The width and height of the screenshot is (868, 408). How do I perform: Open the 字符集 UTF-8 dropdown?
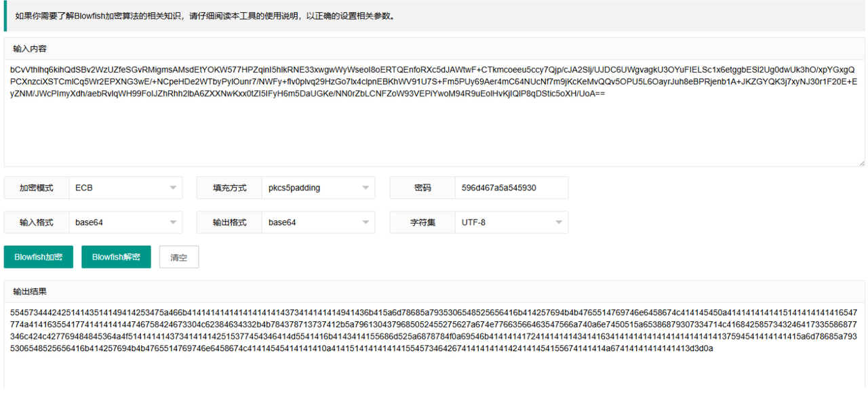511,222
